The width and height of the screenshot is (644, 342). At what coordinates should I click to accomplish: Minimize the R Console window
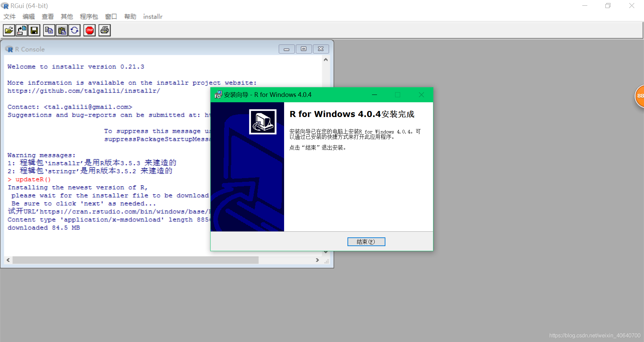(x=287, y=49)
